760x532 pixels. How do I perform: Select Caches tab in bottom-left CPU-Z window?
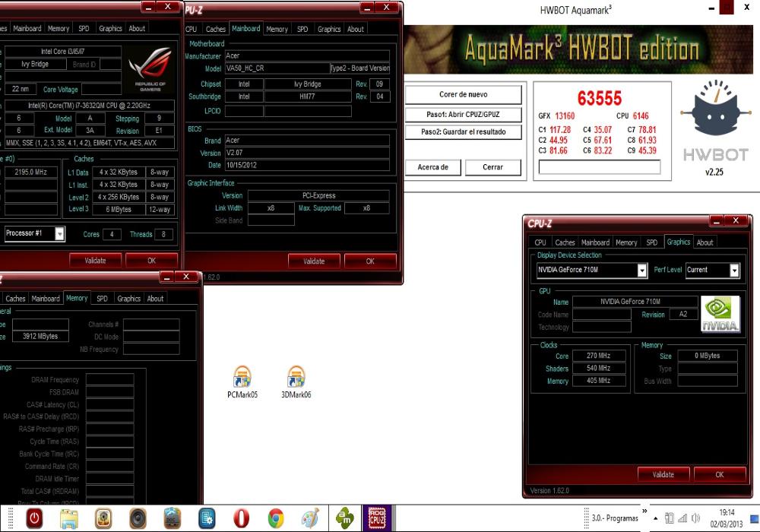coord(15,299)
